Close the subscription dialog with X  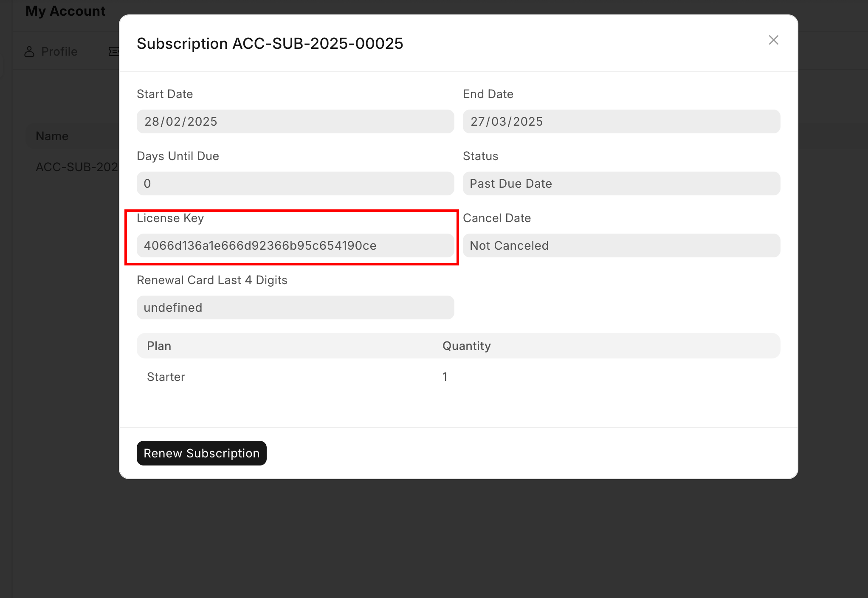(773, 40)
